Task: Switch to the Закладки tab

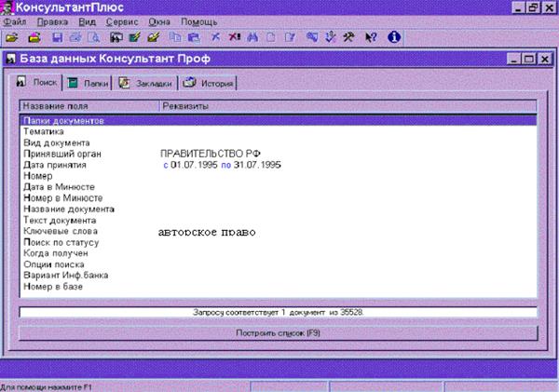Action: click(145, 84)
